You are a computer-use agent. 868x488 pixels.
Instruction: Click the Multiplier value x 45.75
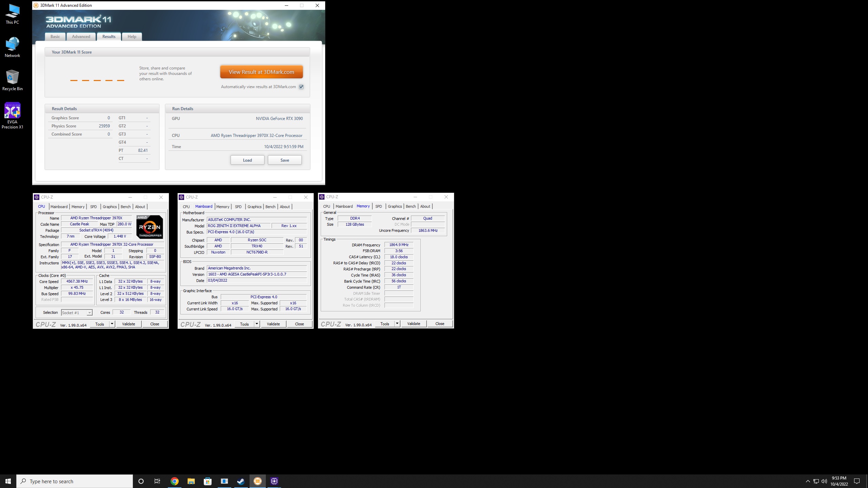tap(77, 288)
